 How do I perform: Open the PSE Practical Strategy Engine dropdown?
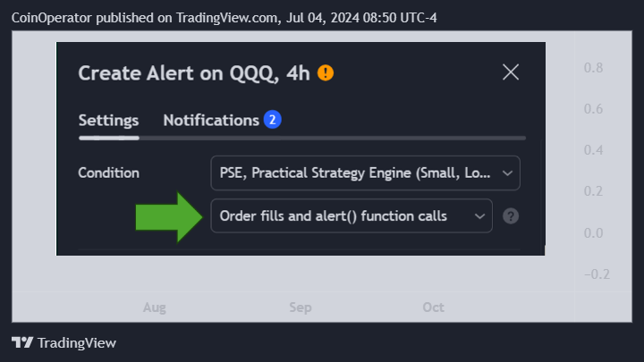[x=365, y=173]
